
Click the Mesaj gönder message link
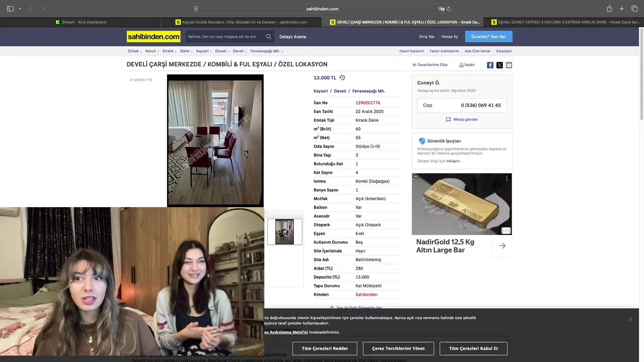462,120
